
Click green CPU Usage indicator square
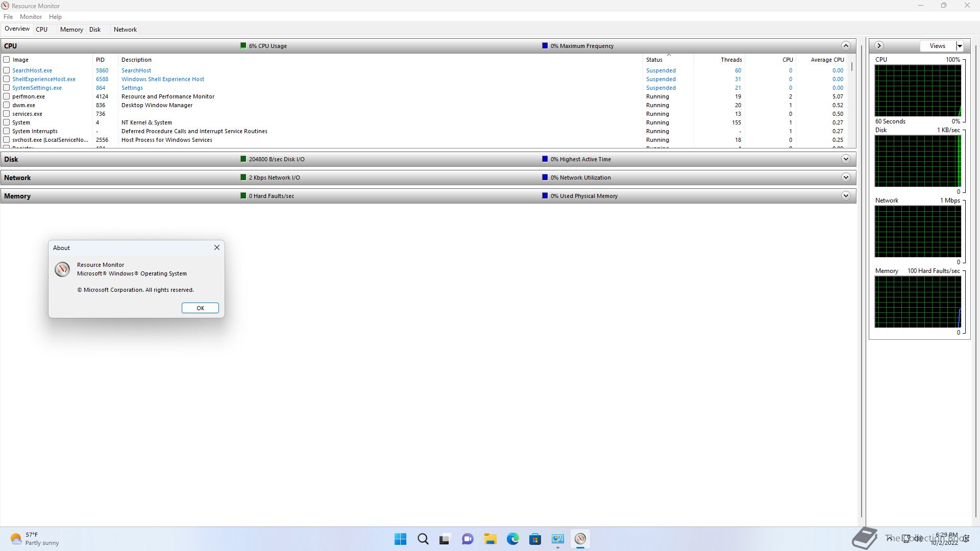243,45
